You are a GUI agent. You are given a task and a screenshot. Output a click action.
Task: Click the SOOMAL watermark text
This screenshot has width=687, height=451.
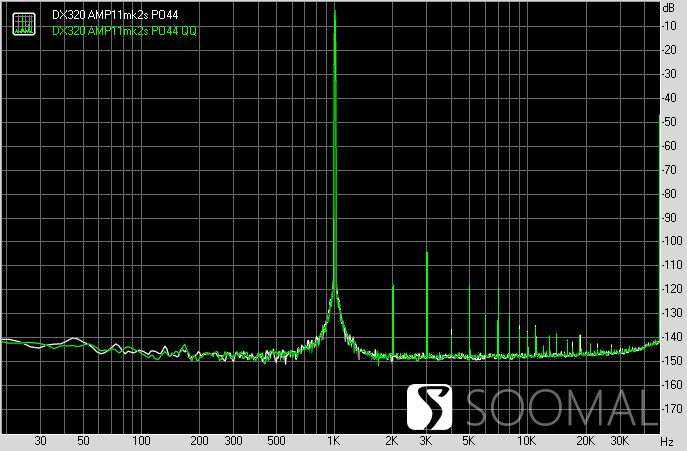coord(567,406)
